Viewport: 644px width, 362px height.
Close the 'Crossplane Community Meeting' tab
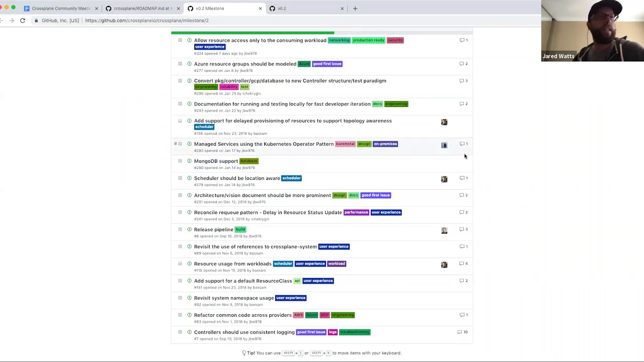[97, 9]
